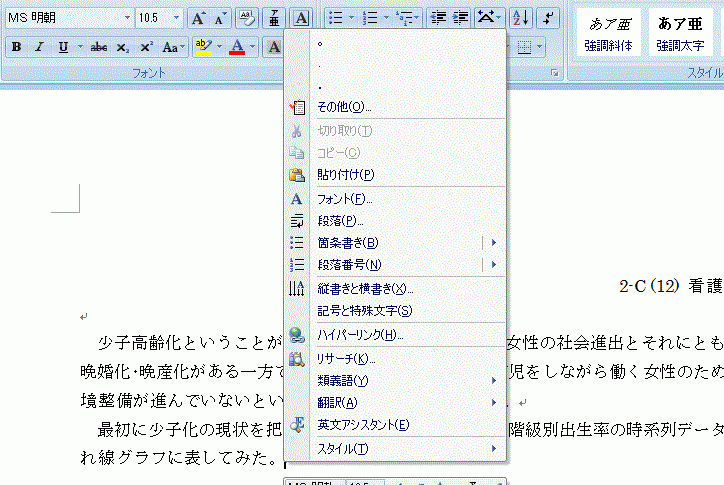Expand the borders dropdown arrow
This screenshot has height=485, width=724.
(x=539, y=47)
